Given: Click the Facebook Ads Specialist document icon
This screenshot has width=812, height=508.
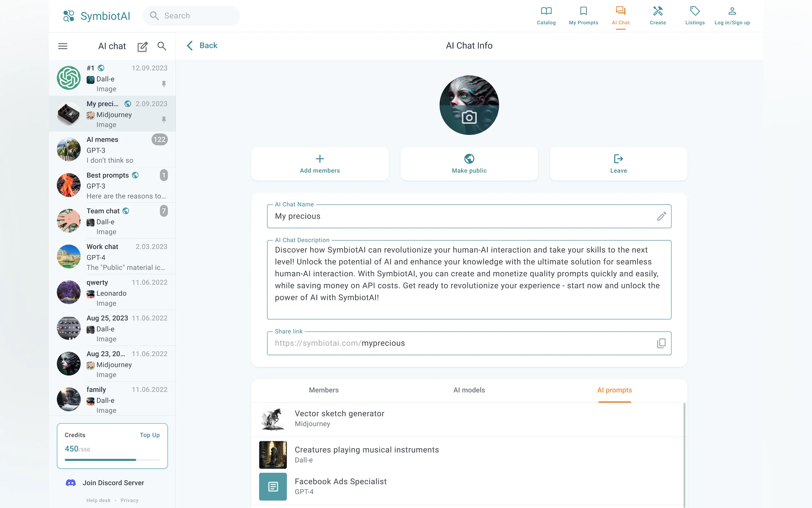Looking at the screenshot, I should [273, 487].
